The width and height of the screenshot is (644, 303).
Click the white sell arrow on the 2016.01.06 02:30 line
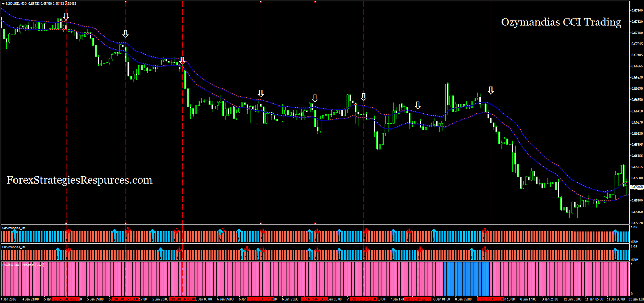point(182,60)
